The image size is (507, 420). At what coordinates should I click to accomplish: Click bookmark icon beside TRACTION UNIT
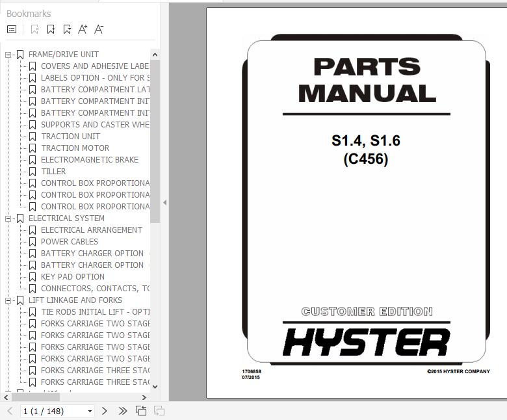coord(32,137)
